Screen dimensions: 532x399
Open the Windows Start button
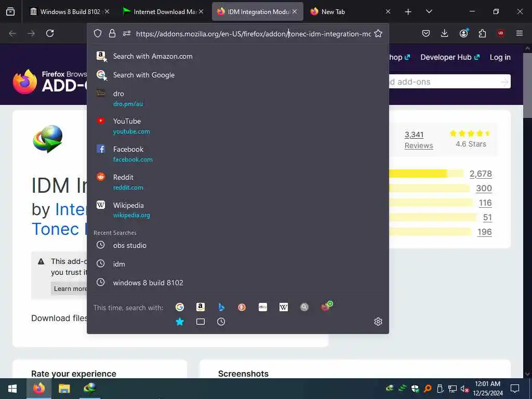12,389
